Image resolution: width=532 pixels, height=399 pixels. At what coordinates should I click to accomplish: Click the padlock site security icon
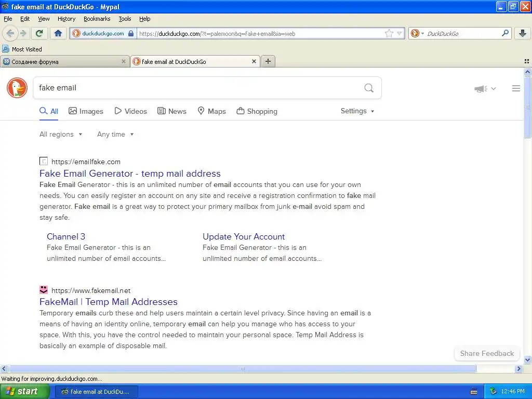point(131,33)
